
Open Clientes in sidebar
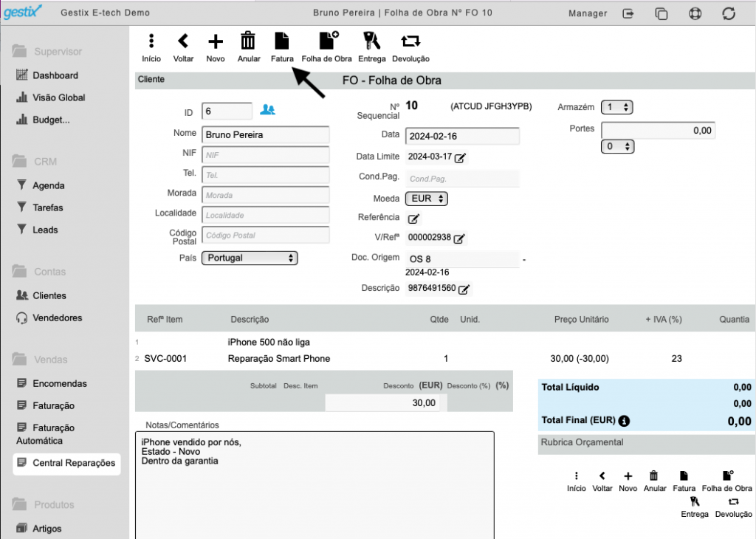49,295
